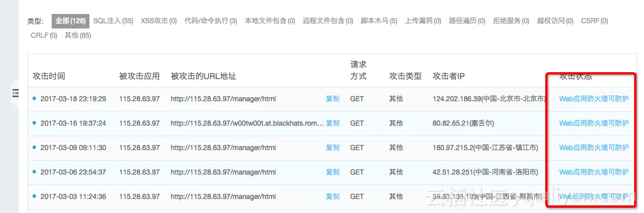This screenshot has height=213, width=644.
Task: Click the 攻击时间 column header
Action: coord(49,76)
